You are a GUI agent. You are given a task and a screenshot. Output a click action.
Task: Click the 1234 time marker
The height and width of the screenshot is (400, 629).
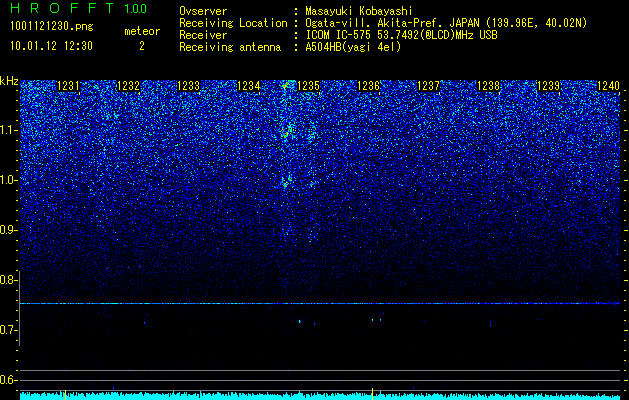249,86
